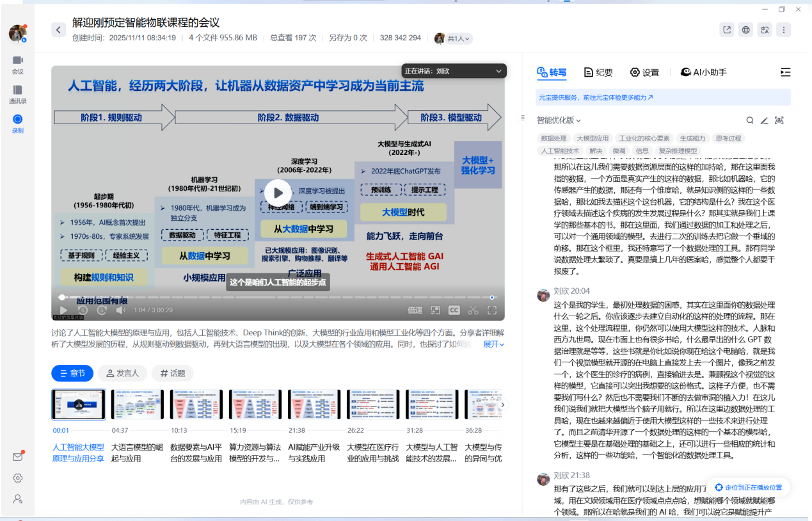Collapse the right side panel icon

[786, 72]
